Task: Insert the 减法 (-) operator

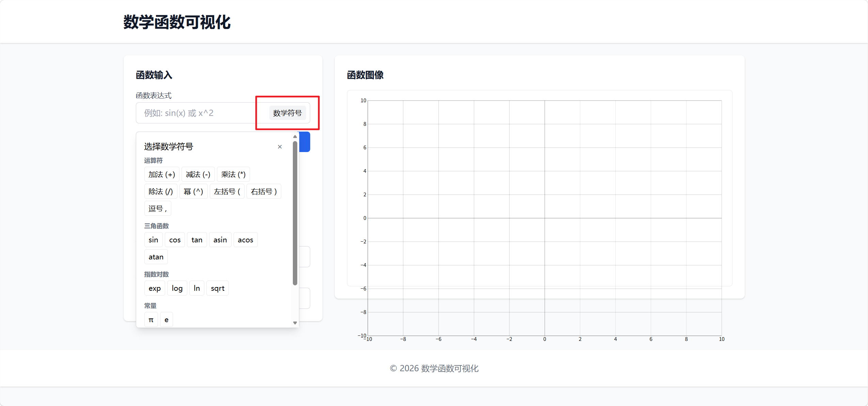Action: 198,175
